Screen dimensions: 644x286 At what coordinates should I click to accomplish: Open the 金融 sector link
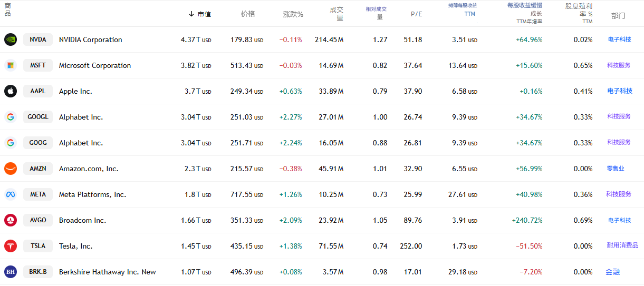pos(612,272)
